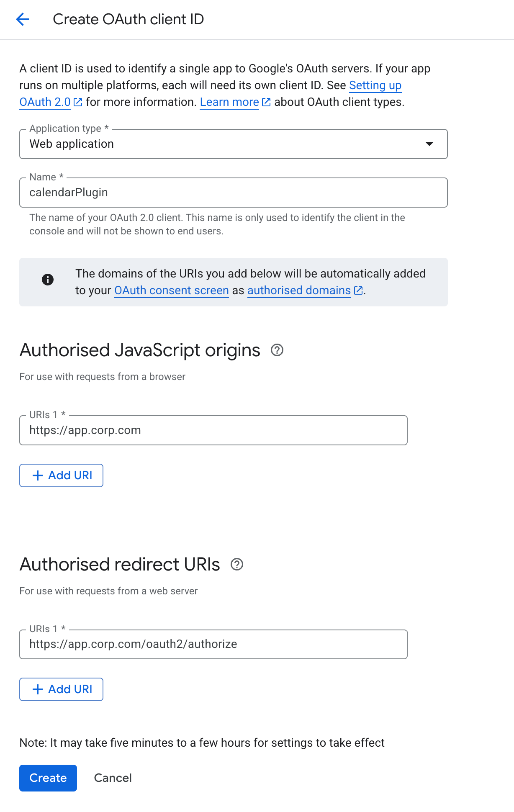Open the OAuth consent screen link
This screenshot has height=812, width=514.
pyautogui.click(x=171, y=290)
